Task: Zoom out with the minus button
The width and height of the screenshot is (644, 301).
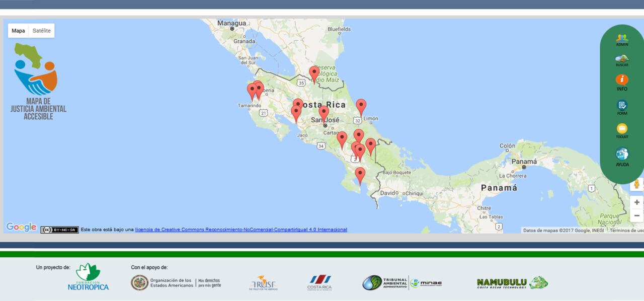Action: pos(636,215)
